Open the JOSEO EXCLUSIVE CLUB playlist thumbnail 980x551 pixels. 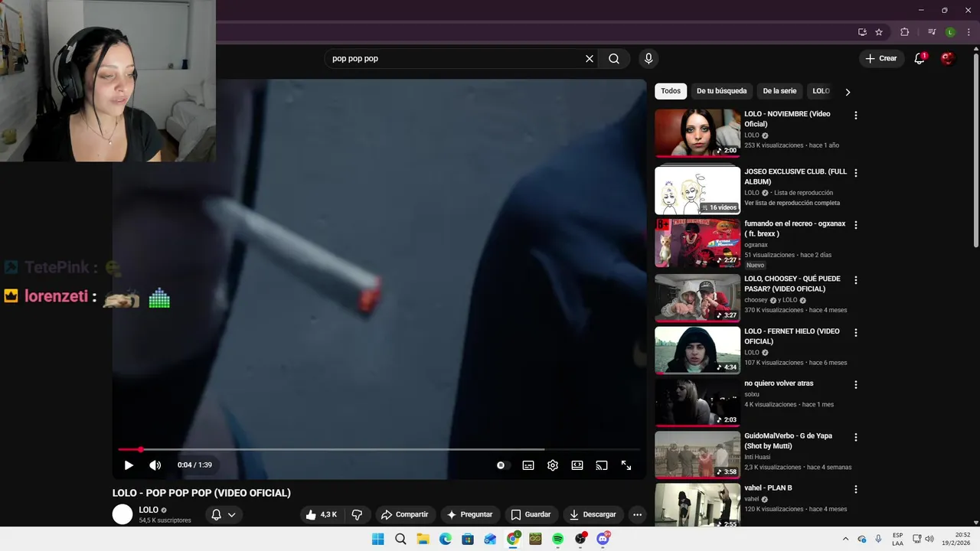(697, 191)
